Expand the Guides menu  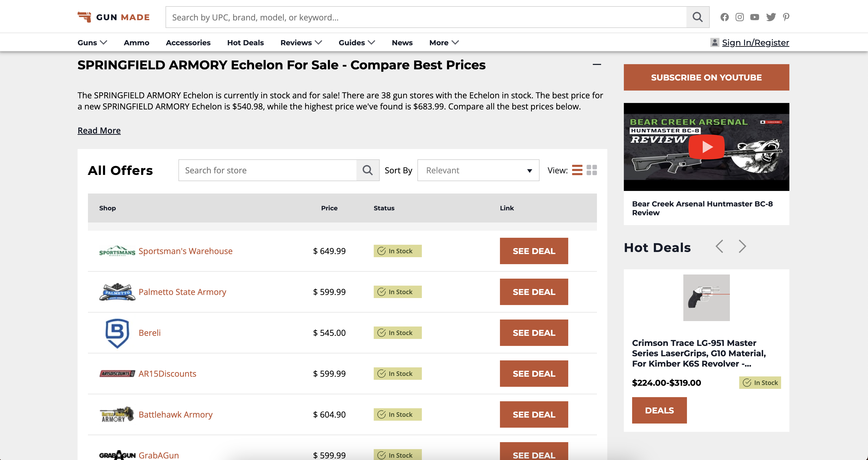(x=357, y=42)
